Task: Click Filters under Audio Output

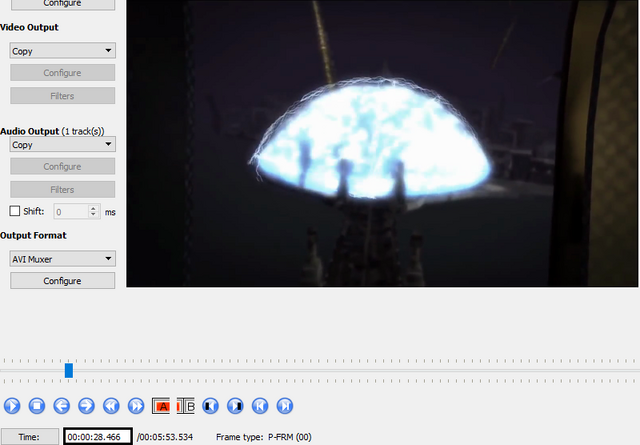Action: pyautogui.click(x=62, y=190)
